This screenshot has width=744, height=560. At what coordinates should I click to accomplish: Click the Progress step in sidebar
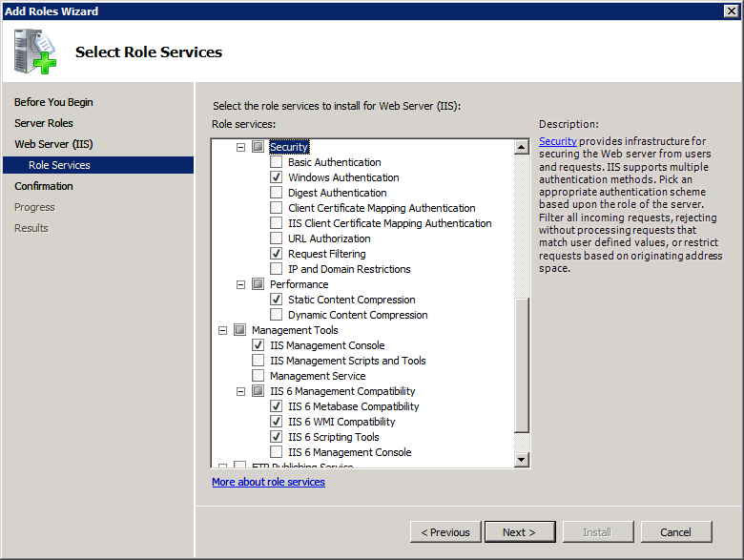tap(34, 207)
